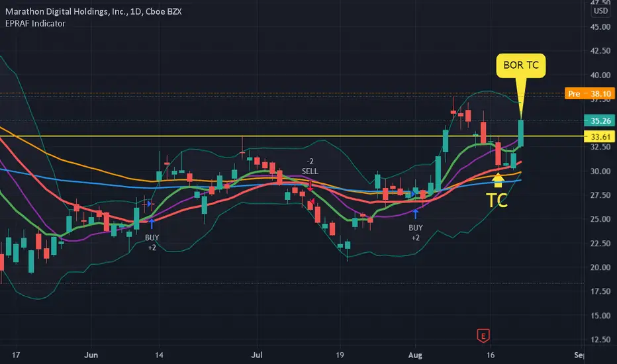The width and height of the screenshot is (617, 364).
Task: Click the latest green candle under BOR TC
Action: 520,134
